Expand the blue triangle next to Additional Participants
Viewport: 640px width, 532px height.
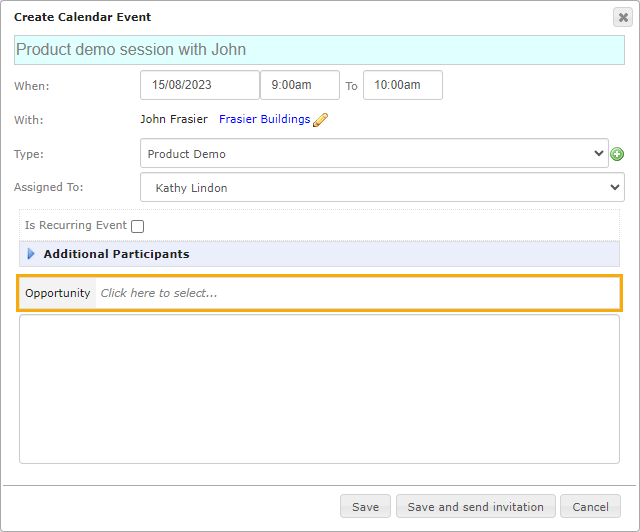click(31, 254)
